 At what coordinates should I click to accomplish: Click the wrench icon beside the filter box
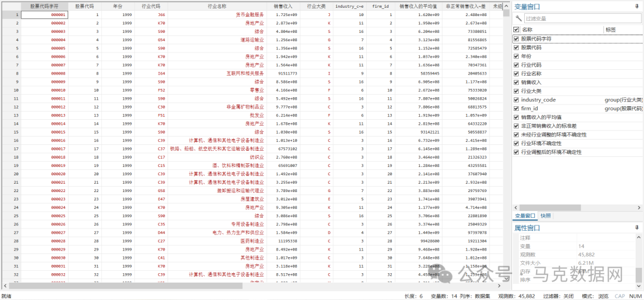(519, 18)
